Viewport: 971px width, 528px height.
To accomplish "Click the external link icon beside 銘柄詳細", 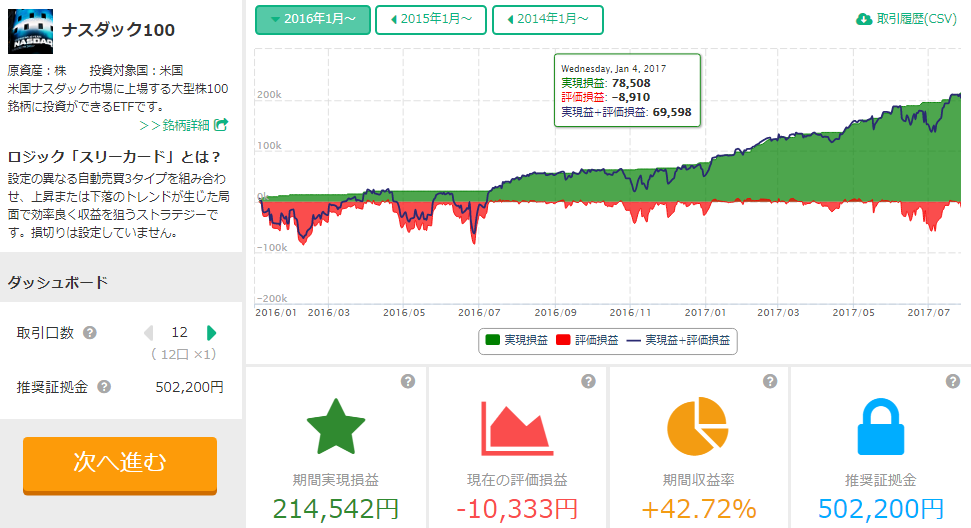I will click(x=221, y=125).
